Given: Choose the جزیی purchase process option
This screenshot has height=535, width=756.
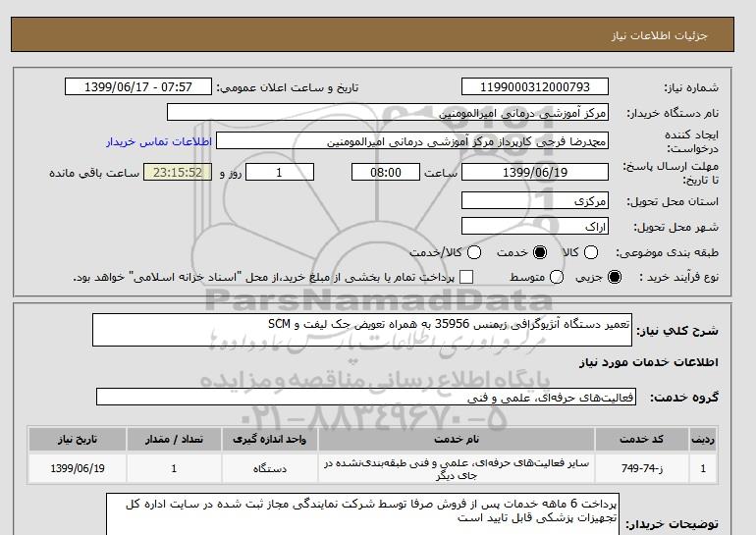Looking at the screenshot, I should (615, 277).
